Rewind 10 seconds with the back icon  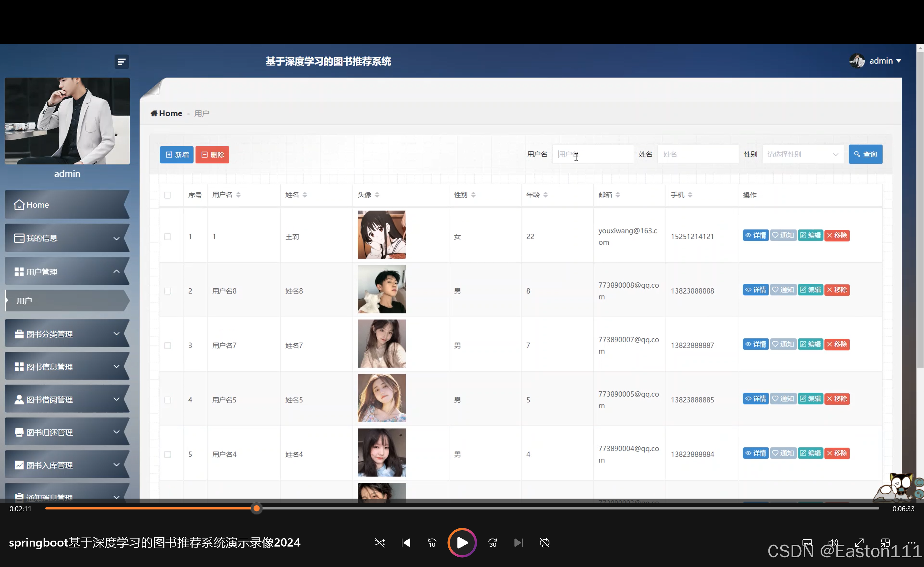click(x=432, y=543)
